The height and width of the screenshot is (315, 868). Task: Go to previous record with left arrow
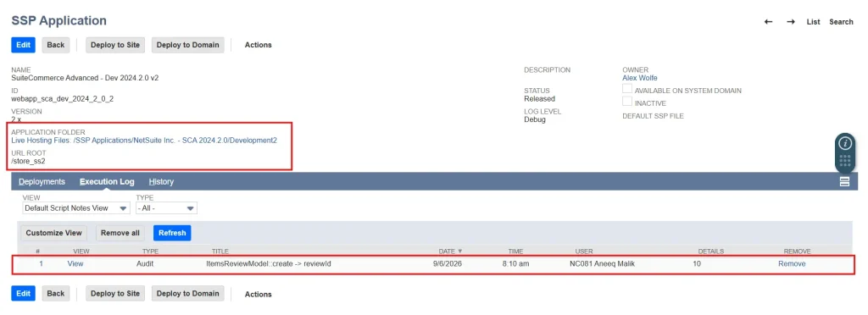[x=768, y=21]
